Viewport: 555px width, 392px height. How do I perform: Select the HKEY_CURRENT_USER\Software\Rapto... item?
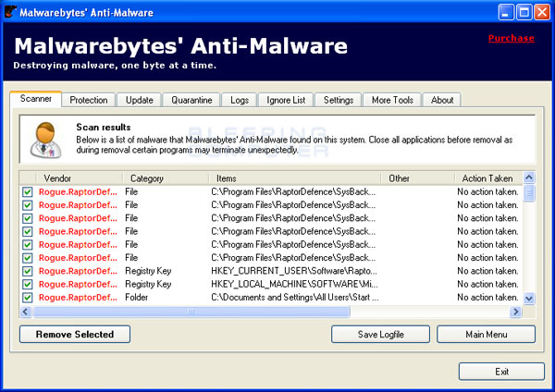pos(294,271)
